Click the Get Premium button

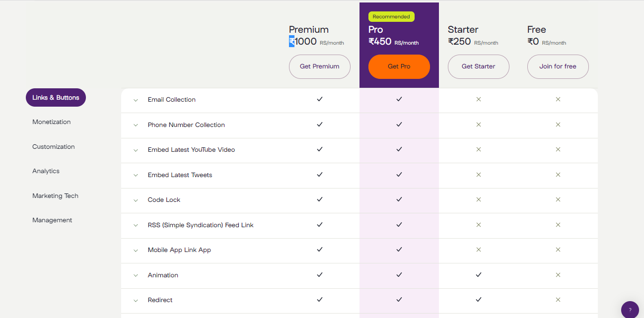(320, 66)
